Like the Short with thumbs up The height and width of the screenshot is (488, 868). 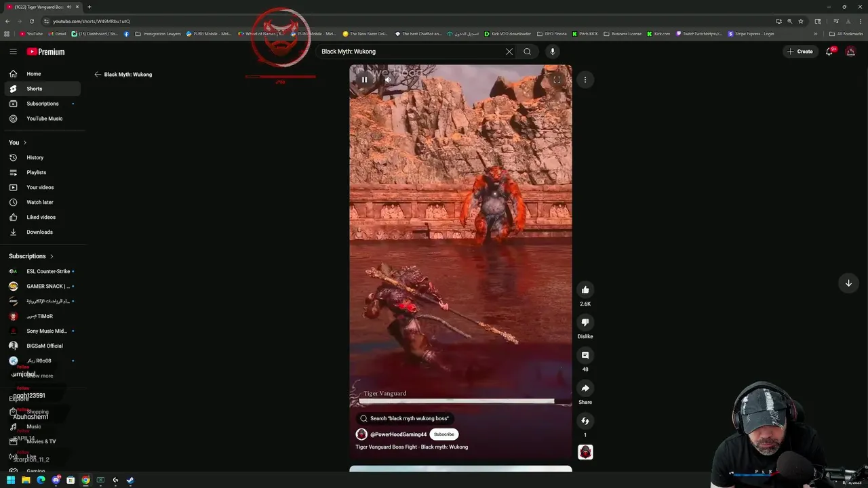click(x=585, y=290)
